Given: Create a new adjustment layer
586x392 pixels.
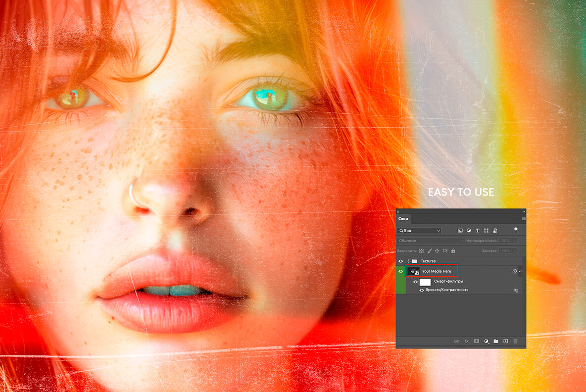Looking at the screenshot, I should tap(487, 341).
